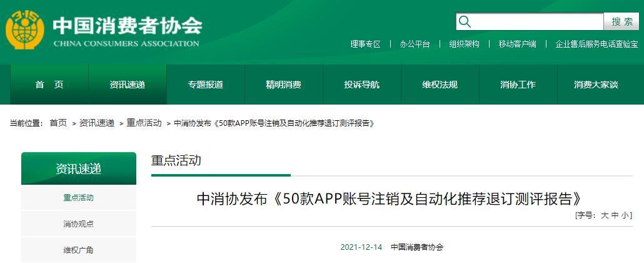Set font size to 大
The width and height of the screenshot is (644, 263).
pos(605,215)
